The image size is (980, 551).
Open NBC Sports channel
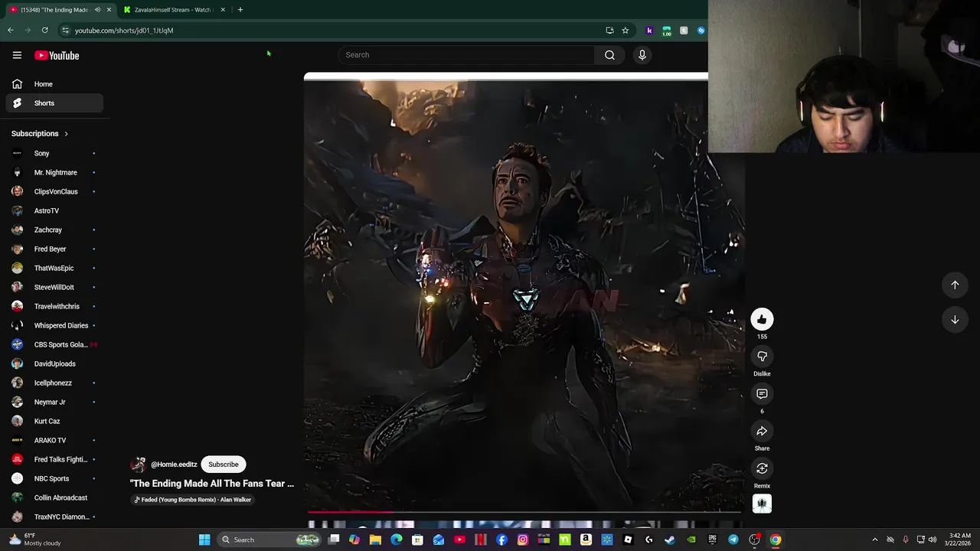click(54, 478)
